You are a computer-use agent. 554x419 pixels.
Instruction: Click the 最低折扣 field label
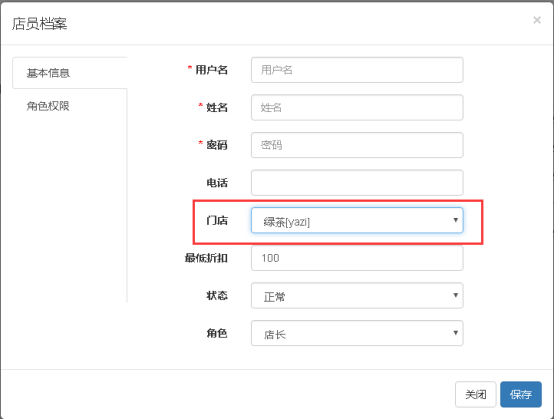[x=206, y=258]
